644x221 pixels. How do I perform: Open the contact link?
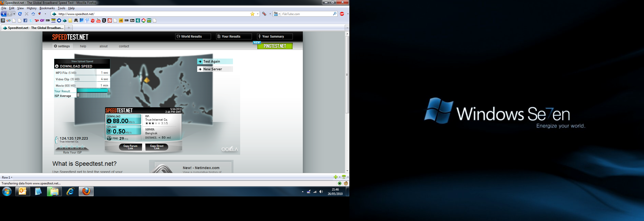(x=124, y=46)
